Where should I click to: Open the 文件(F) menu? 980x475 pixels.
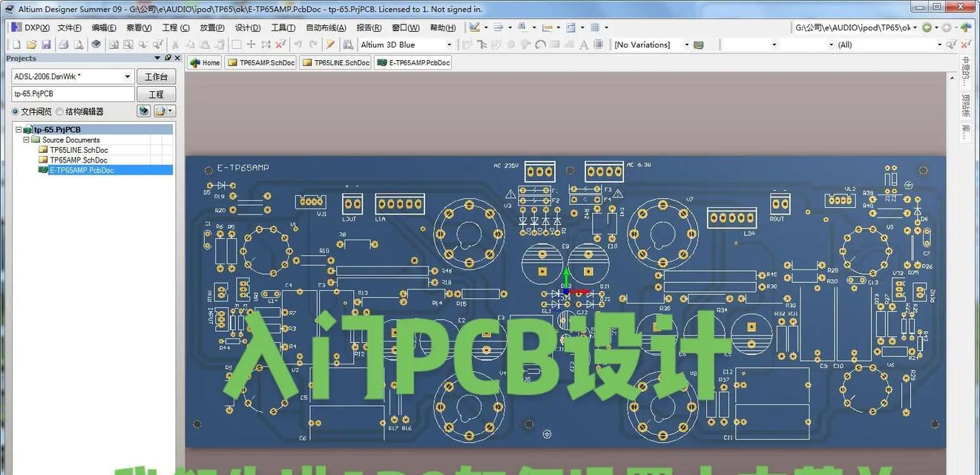[69, 27]
